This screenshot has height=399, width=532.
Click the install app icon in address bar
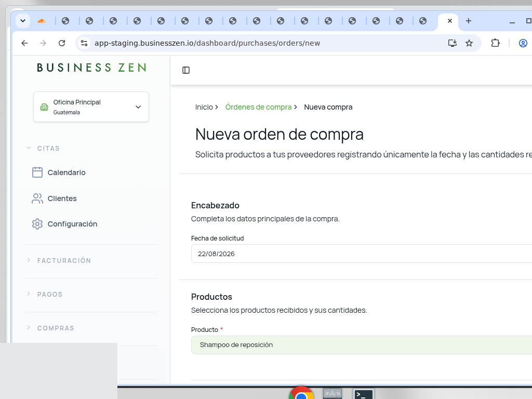(453, 43)
